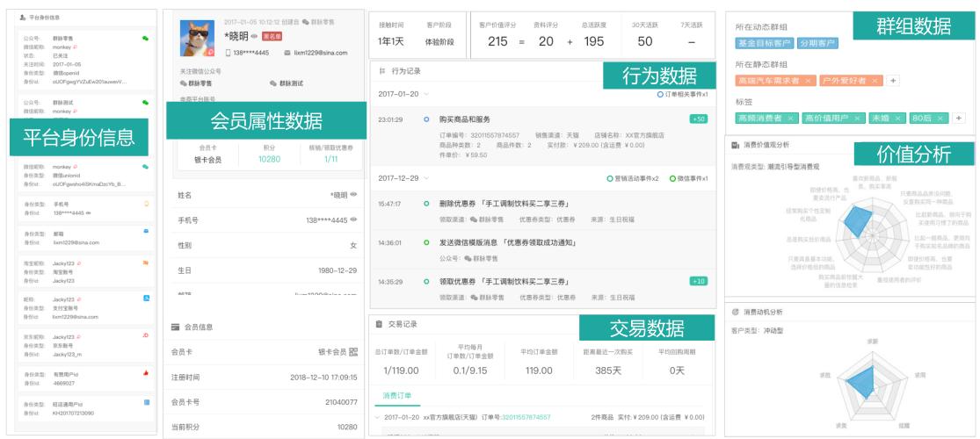Add a static group with plus button
This screenshot has height=439, width=980.
(x=893, y=81)
